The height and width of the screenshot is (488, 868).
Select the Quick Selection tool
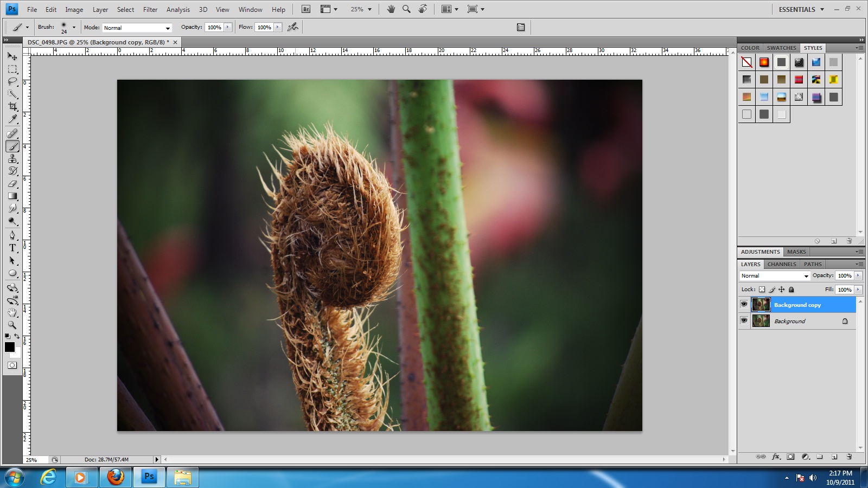[x=12, y=94]
